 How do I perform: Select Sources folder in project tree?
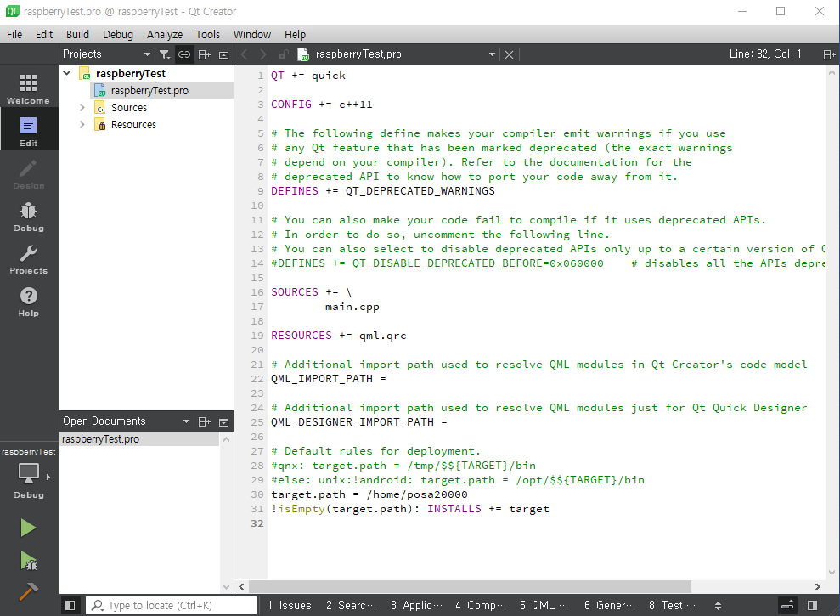[x=128, y=108]
